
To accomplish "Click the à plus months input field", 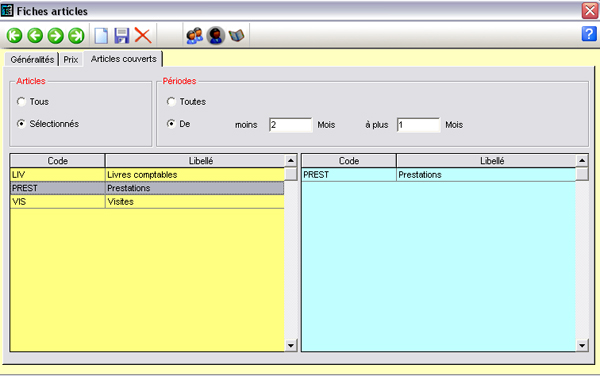I will 418,125.
